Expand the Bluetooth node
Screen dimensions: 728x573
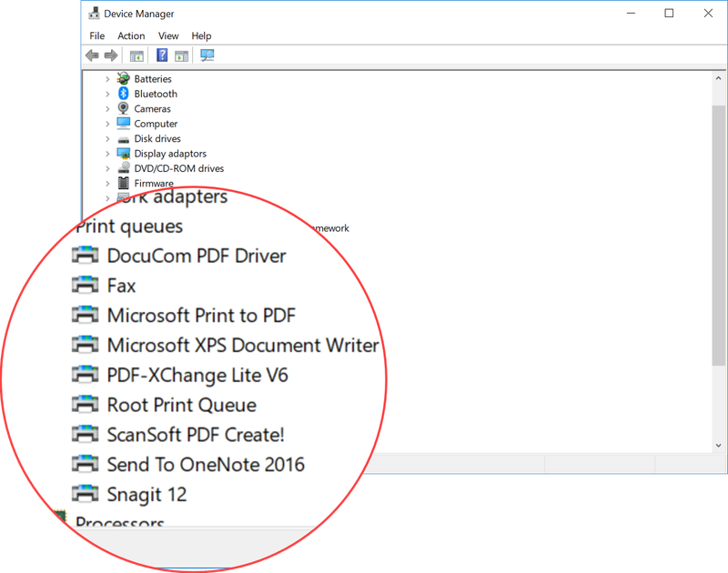point(107,94)
